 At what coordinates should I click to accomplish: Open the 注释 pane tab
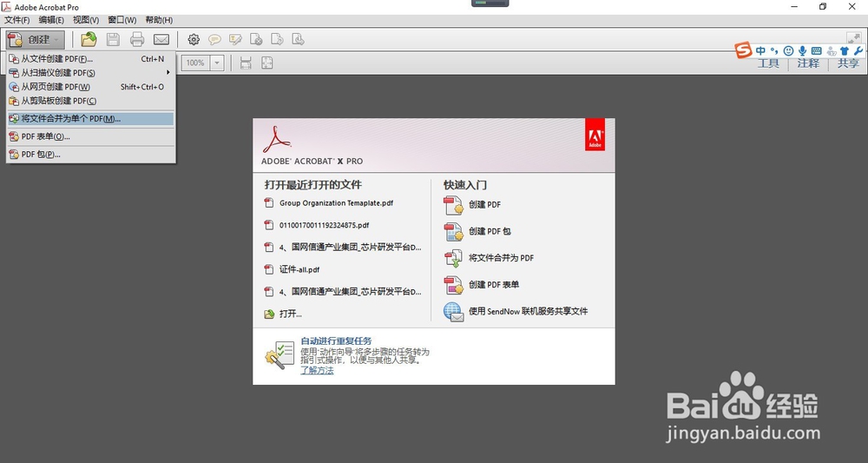pos(808,63)
